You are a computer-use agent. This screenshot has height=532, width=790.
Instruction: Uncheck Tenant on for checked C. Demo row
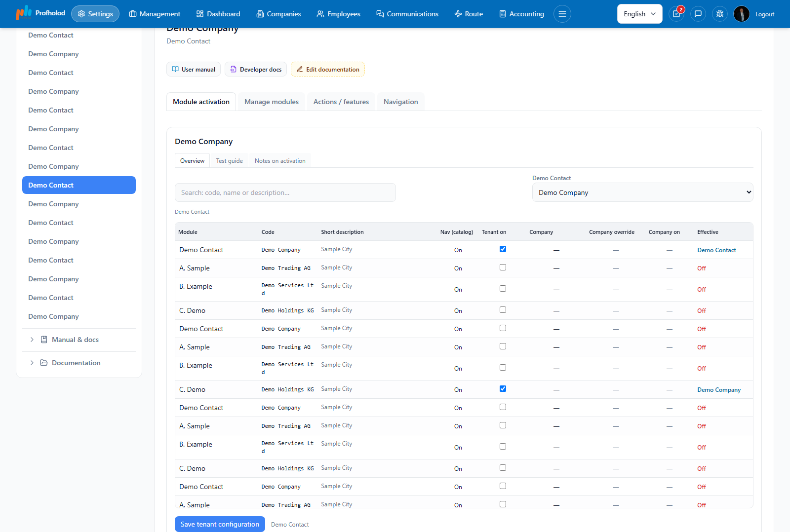pos(503,389)
